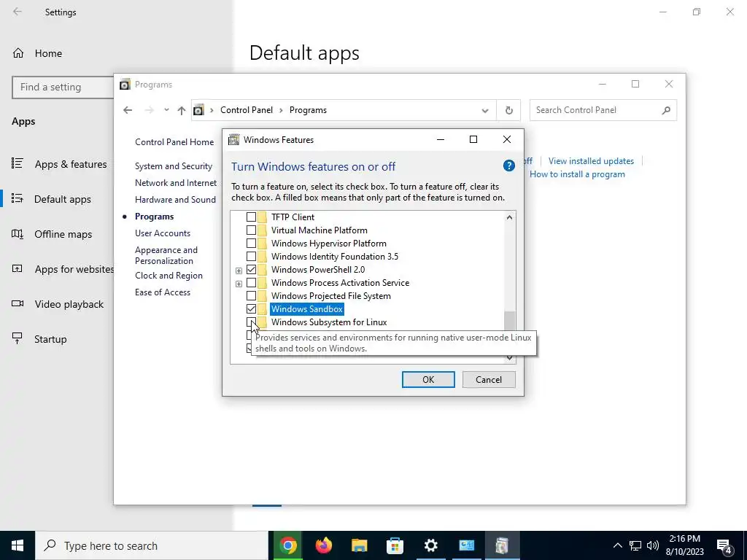Open System and Security category

(x=174, y=166)
